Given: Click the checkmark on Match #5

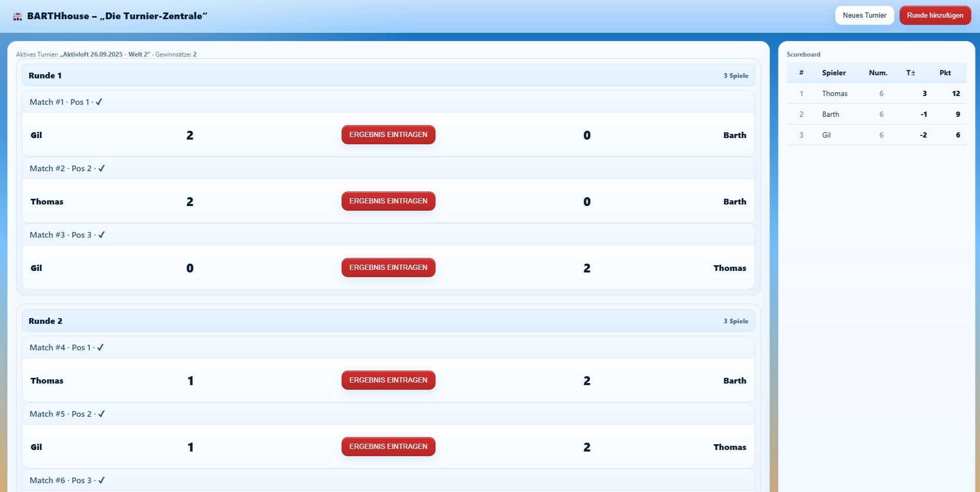Looking at the screenshot, I should click(x=102, y=414).
